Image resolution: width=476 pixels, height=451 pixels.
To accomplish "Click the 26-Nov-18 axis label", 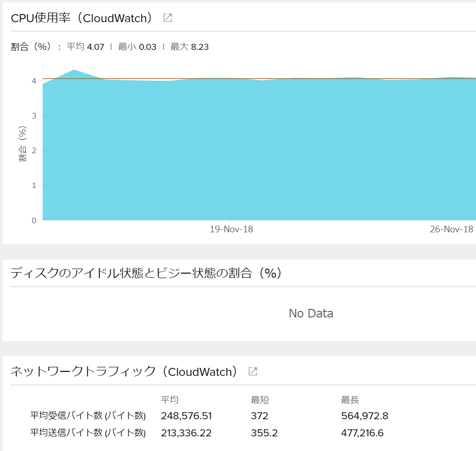I will pyautogui.click(x=453, y=229).
